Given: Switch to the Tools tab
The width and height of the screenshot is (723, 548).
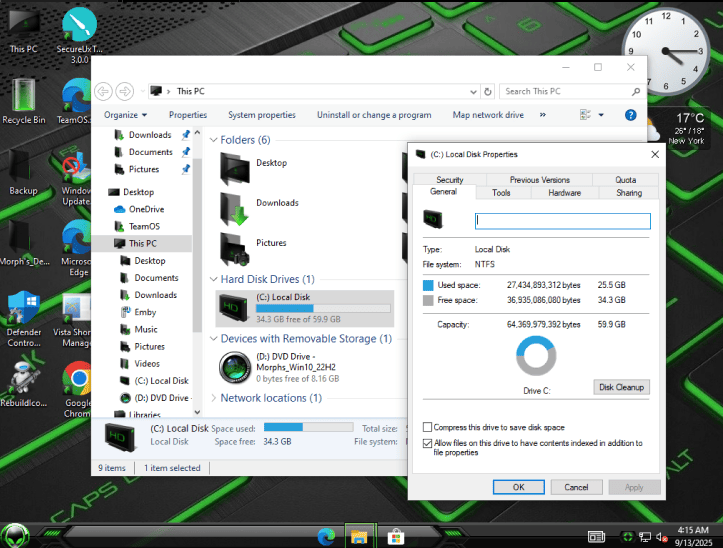Looking at the screenshot, I should point(501,193).
